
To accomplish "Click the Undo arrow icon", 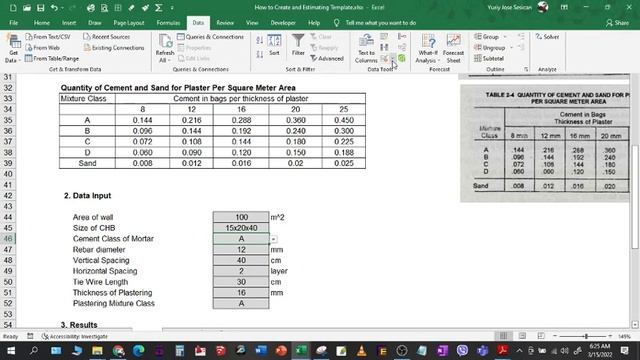I will (x=54, y=8).
